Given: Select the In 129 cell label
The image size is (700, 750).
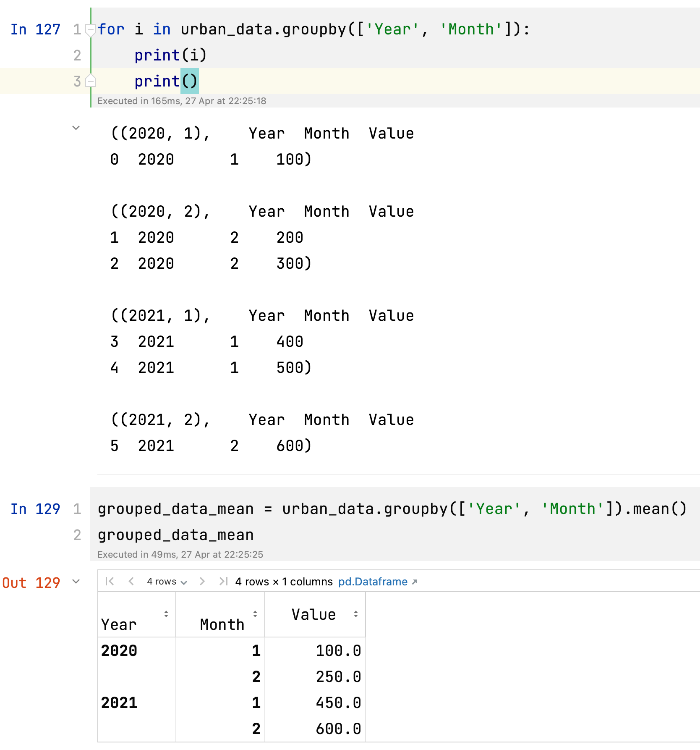Looking at the screenshot, I should click(x=35, y=509).
